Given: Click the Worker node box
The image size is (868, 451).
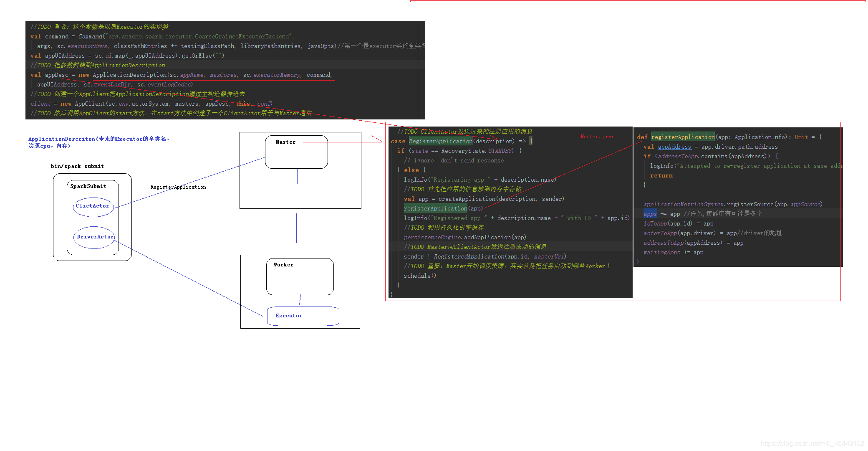Looking at the screenshot, I should [x=300, y=276].
